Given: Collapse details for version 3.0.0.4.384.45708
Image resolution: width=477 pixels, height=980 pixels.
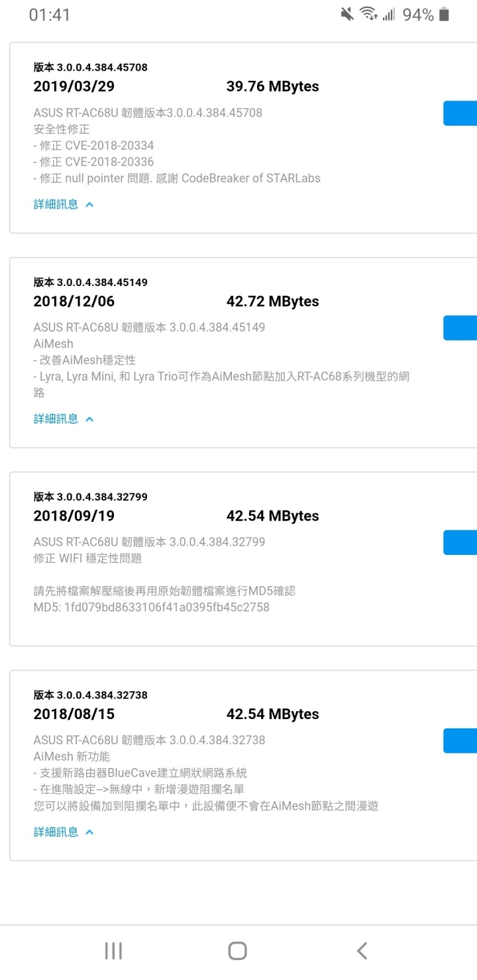Looking at the screenshot, I should click(x=64, y=204).
